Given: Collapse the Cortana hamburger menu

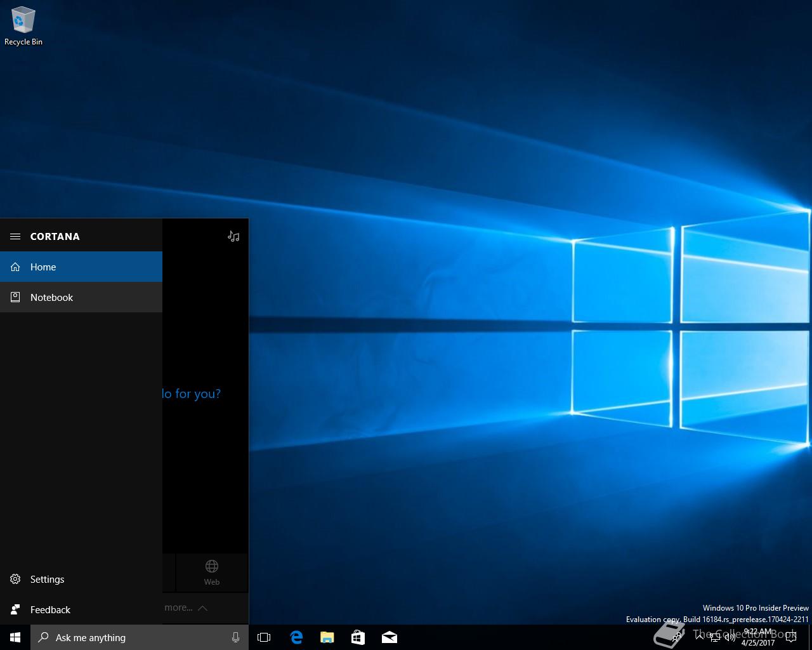Looking at the screenshot, I should pyautogui.click(x=15, y=236).
